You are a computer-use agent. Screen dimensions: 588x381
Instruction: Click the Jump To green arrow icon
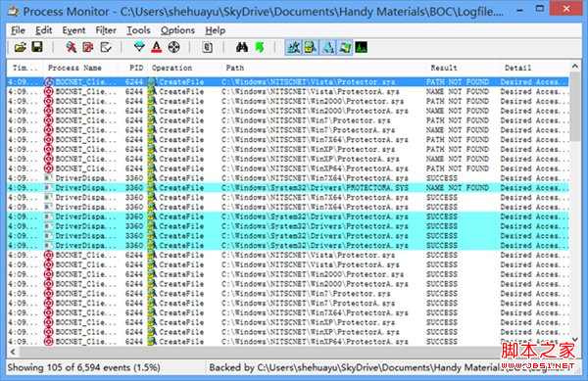click(260, 47)
